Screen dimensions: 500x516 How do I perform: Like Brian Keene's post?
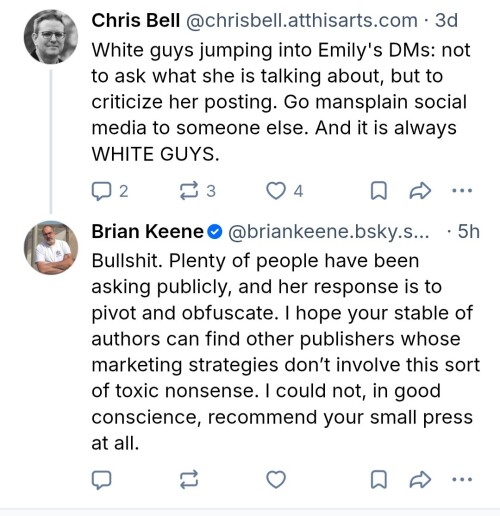click(x=276, y=480)
